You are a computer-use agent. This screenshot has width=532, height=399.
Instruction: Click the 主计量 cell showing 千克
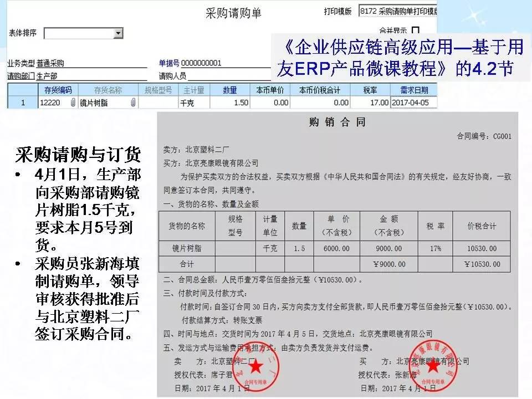coord(193,103)
